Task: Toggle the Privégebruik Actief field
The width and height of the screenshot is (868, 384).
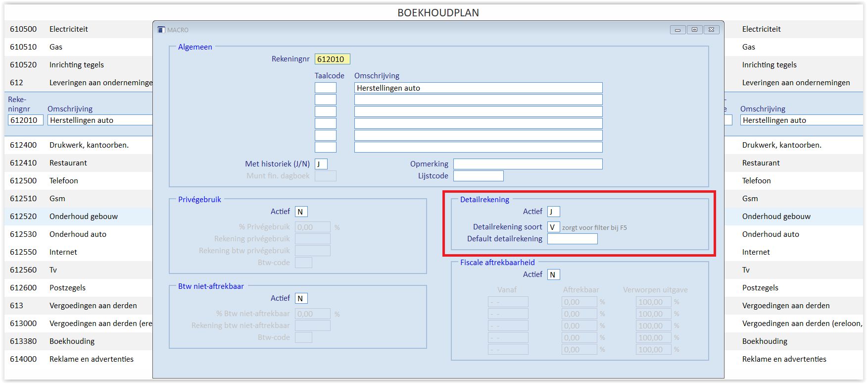Action: tap(301, 212)
